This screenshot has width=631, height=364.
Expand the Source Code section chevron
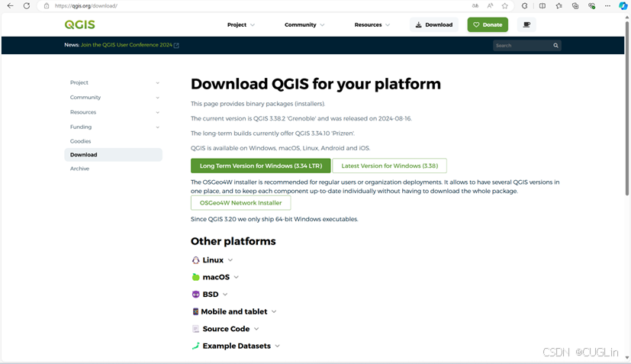point(256,329)
